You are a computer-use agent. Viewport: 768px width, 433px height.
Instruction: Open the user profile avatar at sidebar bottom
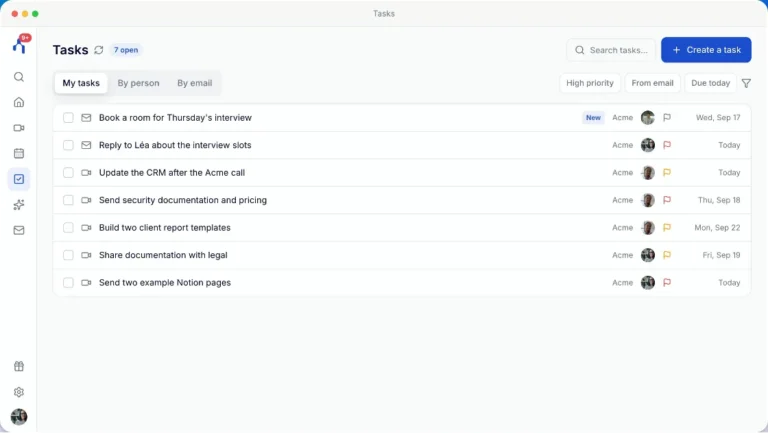pos(19,417)
